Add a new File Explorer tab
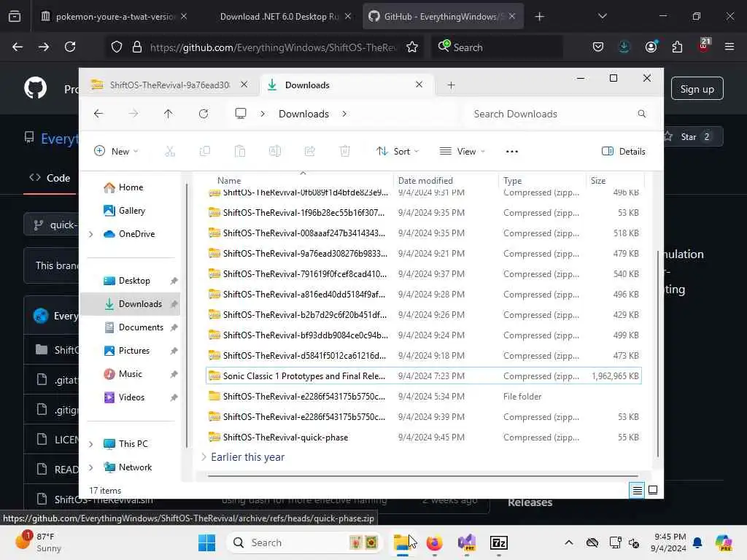This screenshot has height=560, width=747. coord(451,85)
